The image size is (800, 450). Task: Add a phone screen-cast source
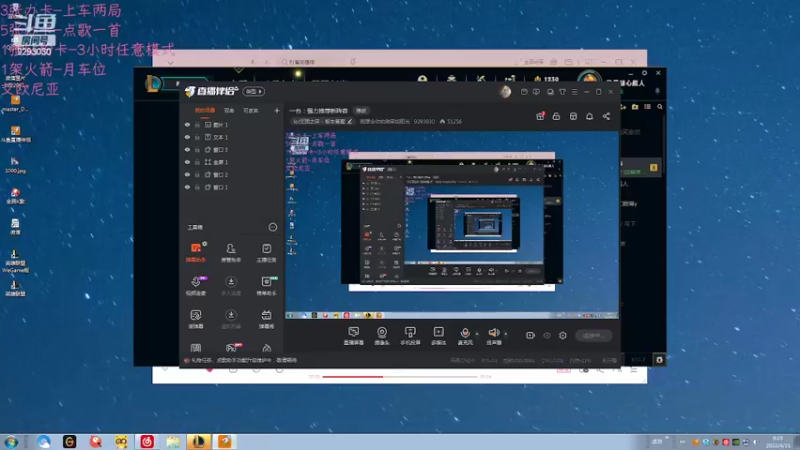pyautogui.click(x=410, y=336)
